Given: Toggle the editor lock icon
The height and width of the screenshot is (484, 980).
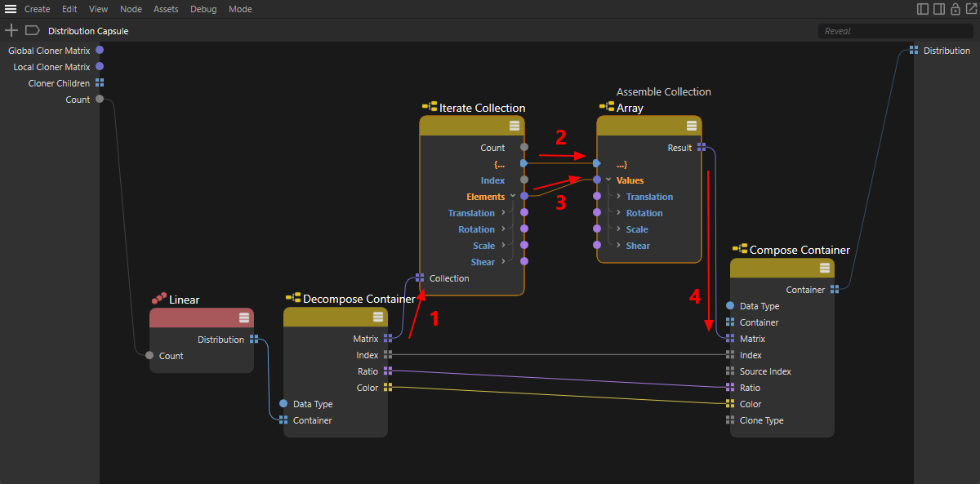Looking at the screenshot, I should (955, 9).
